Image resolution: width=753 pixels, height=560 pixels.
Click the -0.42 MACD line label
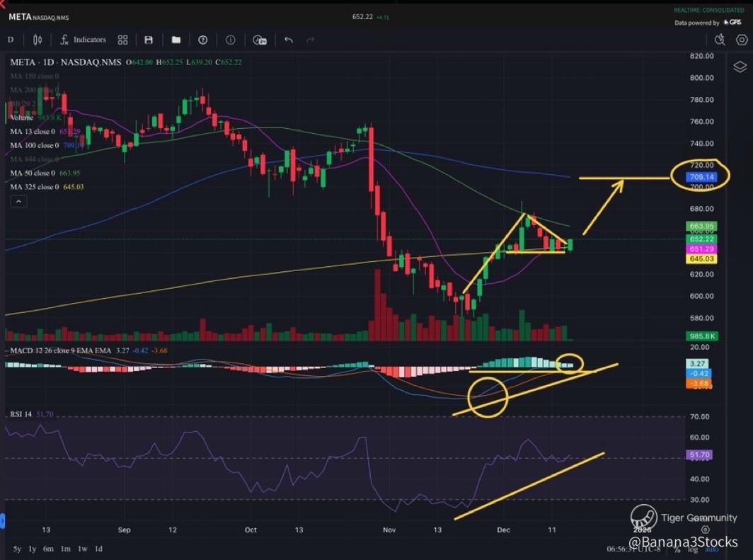pos(699,374)
